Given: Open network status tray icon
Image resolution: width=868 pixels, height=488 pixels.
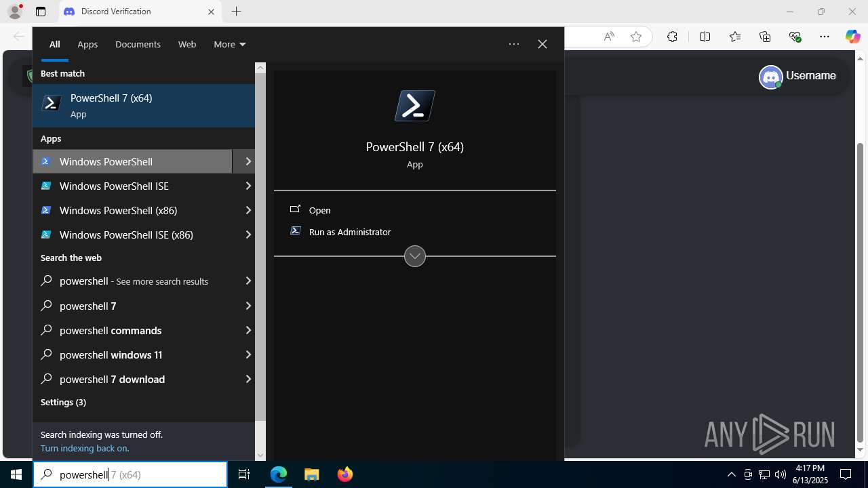Looking at the screenshot, I should pyautogui.click(x=764, y=474).
